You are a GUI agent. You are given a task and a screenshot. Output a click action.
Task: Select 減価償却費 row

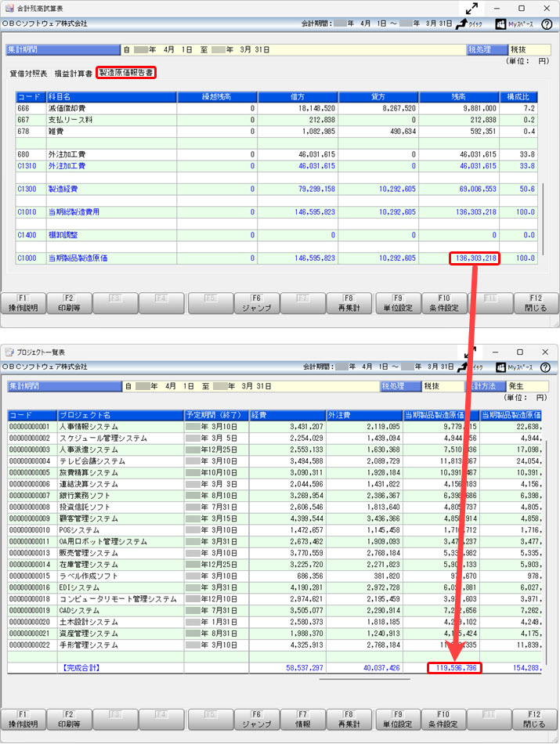[x=276, y=108]
